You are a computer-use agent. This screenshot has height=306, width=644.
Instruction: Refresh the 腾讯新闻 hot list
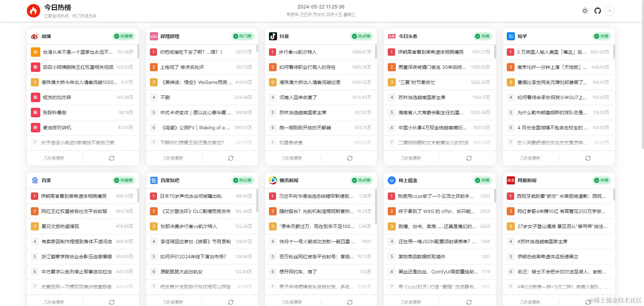(x=350, y=302)
